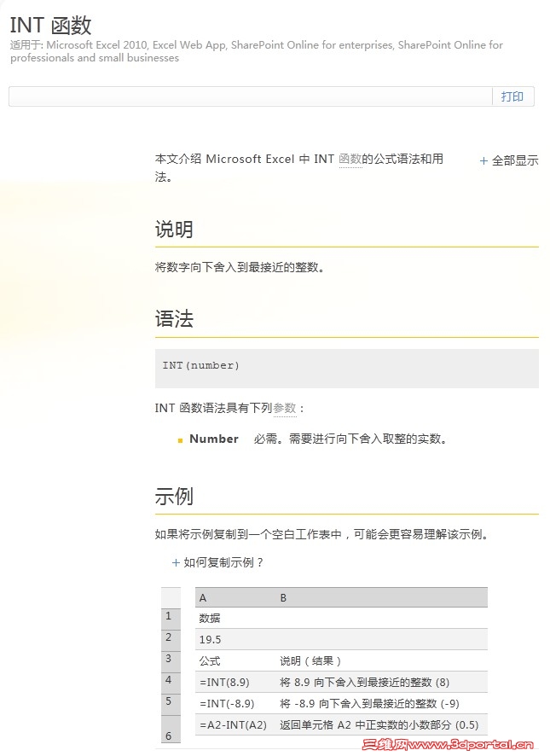
Task: Click the 打印 print button
Action: [512, 96]
